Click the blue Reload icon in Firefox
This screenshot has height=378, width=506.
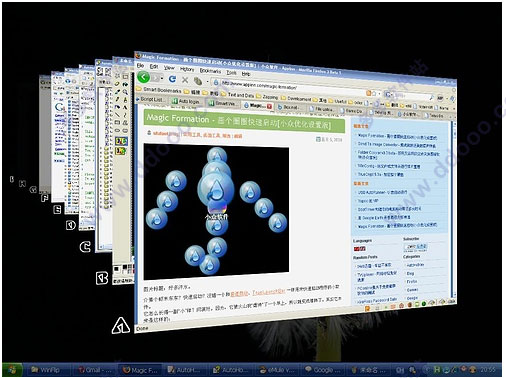(172, 79)
